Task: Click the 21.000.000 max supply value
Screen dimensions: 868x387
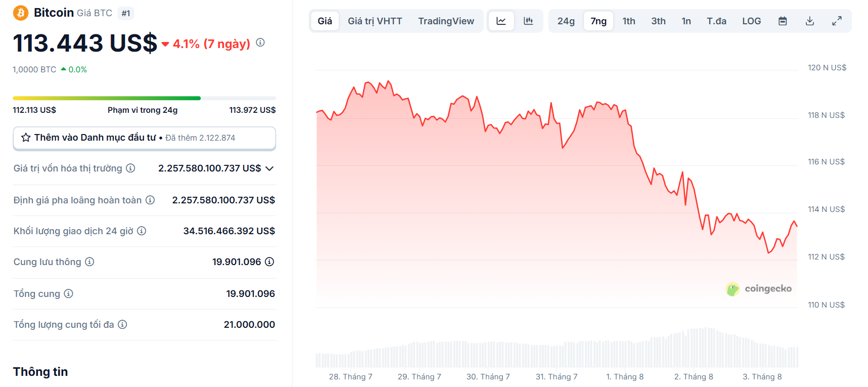Action: click(x=249, y=324)
